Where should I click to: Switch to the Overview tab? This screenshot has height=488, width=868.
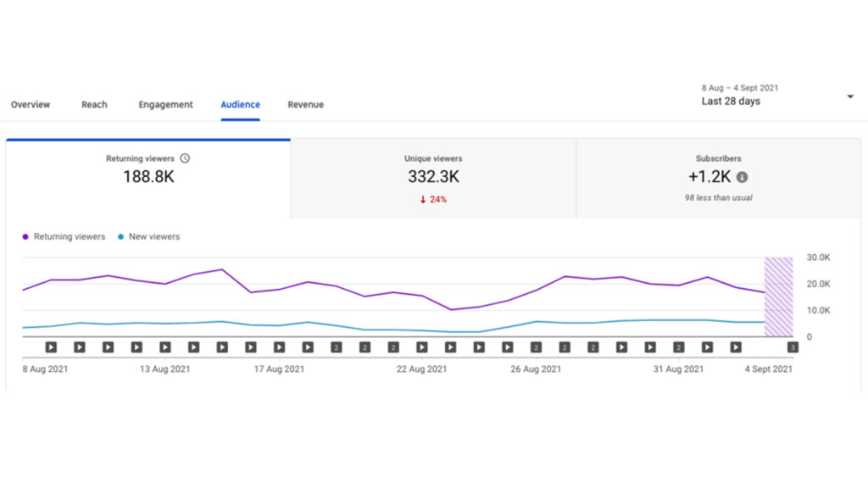pyautogui.click(x=31, y=104)
